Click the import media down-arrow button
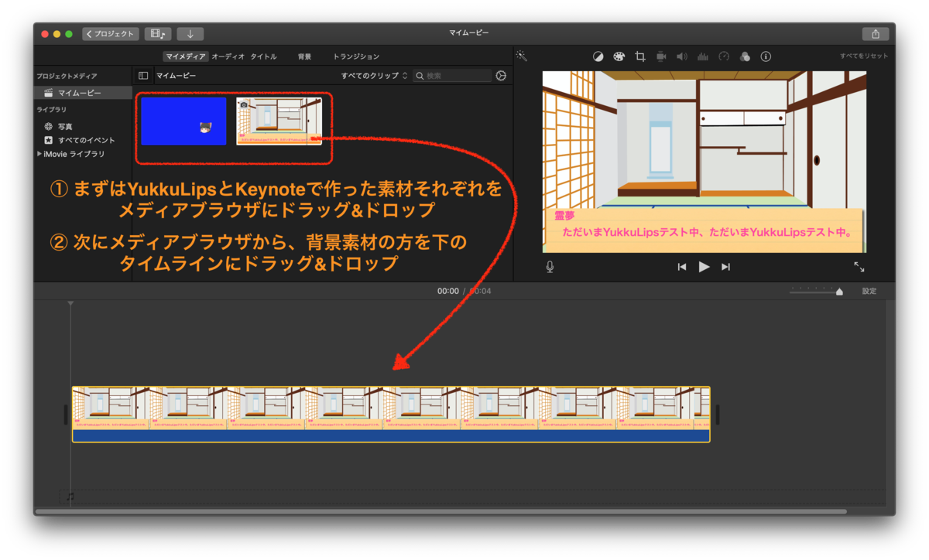 [190, 34]
